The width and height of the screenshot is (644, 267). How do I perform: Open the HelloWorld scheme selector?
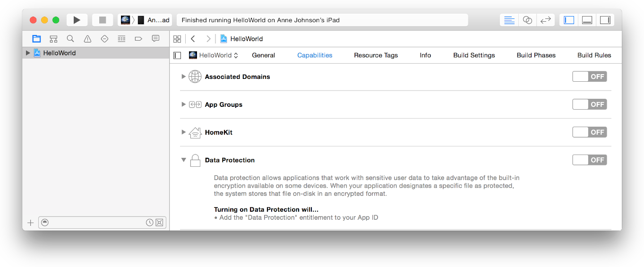pos(125,20)
